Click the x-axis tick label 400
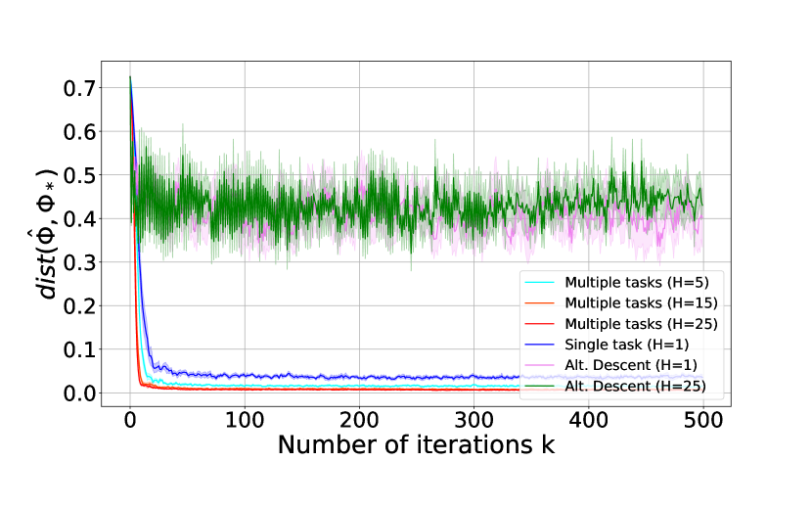 (589, 420)
